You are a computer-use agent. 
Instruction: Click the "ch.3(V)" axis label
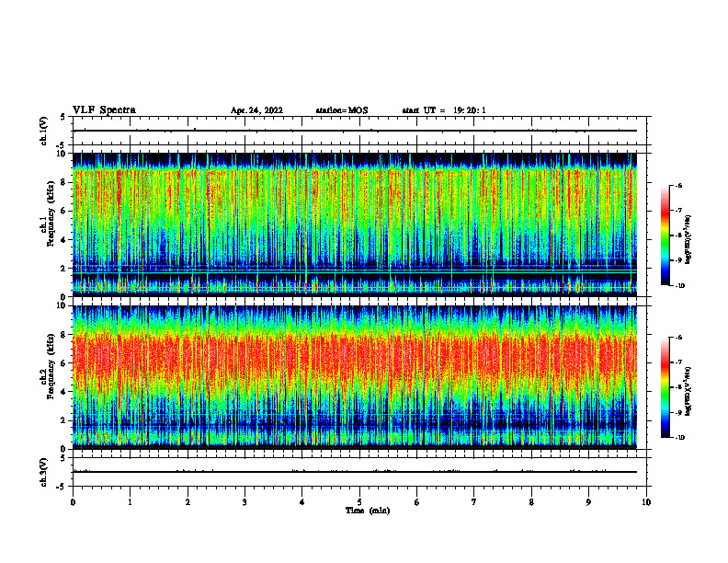click(x=43, y=473)
